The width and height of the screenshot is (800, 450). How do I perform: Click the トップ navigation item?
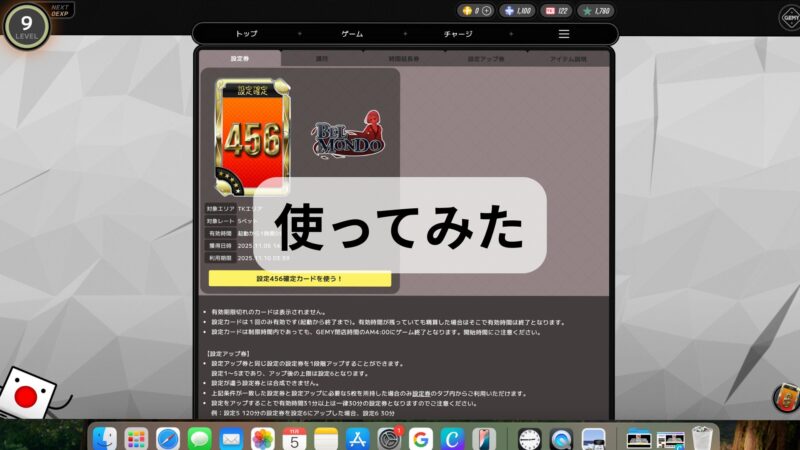point(245,34)
